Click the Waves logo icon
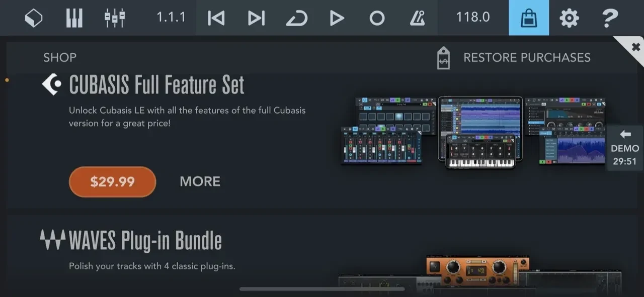Viewport: 644px width, 297px height. coord(53,240)
